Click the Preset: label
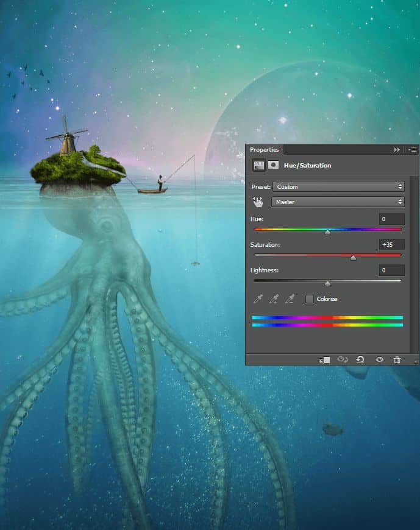 coord(261,186)
